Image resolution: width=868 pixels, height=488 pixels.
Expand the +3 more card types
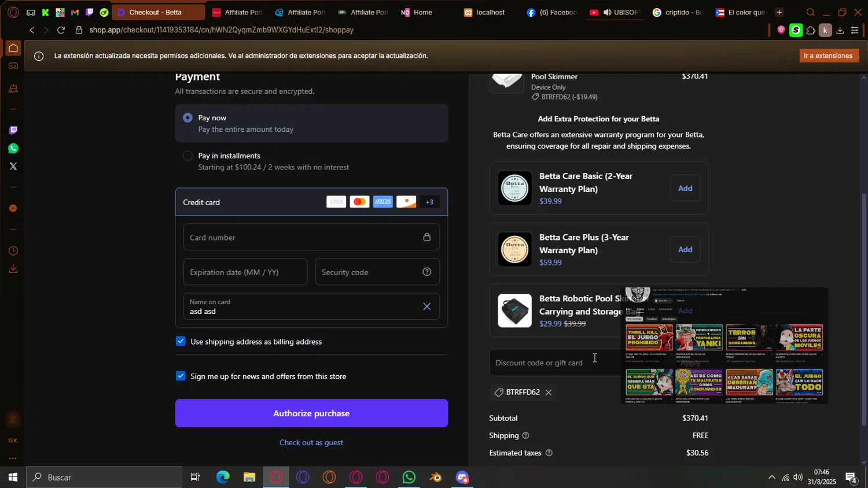pos(429,202)
